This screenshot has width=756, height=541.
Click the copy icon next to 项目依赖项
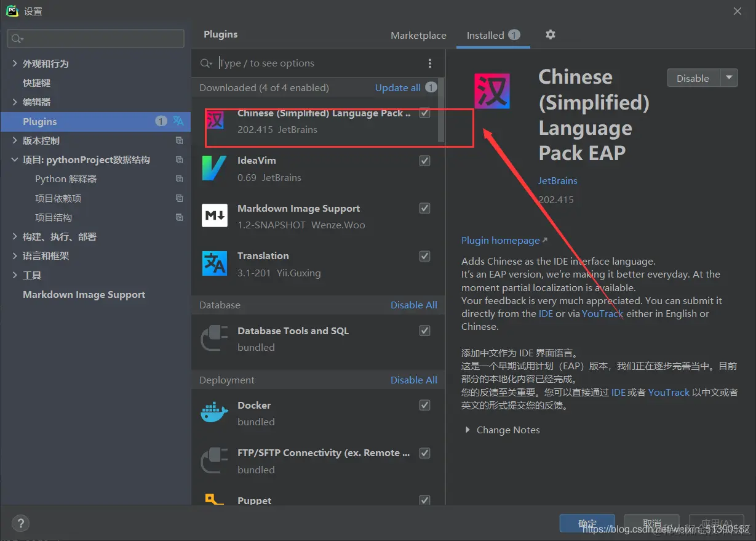[179, 198]
